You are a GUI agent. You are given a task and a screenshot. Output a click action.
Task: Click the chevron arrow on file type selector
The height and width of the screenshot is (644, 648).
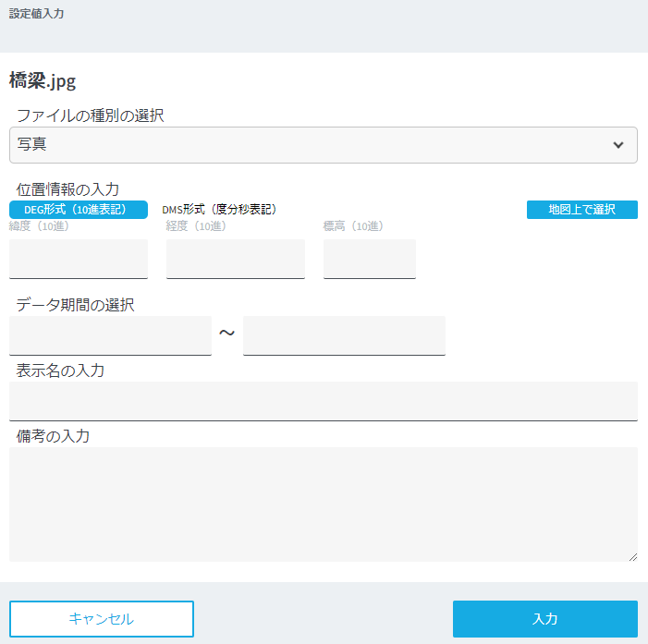(618, 145)
